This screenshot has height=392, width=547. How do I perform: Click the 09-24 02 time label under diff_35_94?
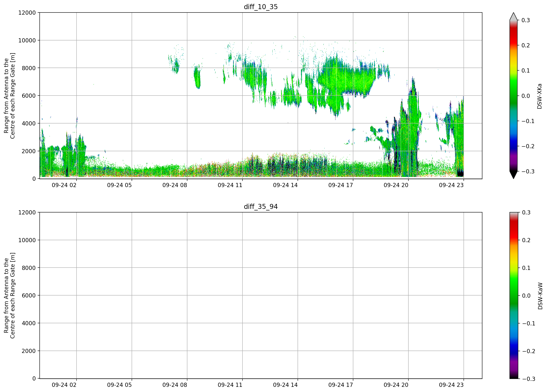pyautogui.click(x=64, y=385)
